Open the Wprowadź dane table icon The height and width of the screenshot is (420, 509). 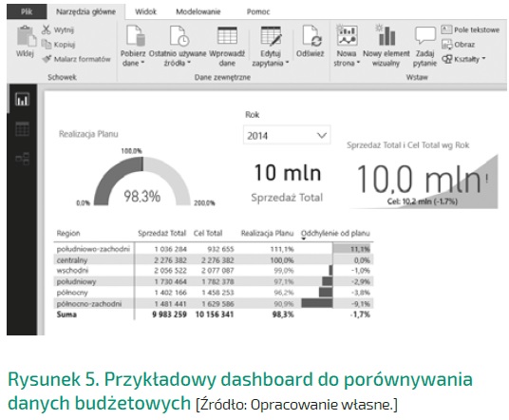click(227, 35)
